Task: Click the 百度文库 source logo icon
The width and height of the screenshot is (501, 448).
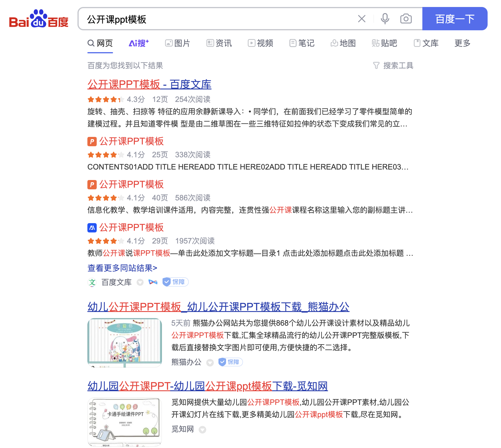Action: coord(92,282)
